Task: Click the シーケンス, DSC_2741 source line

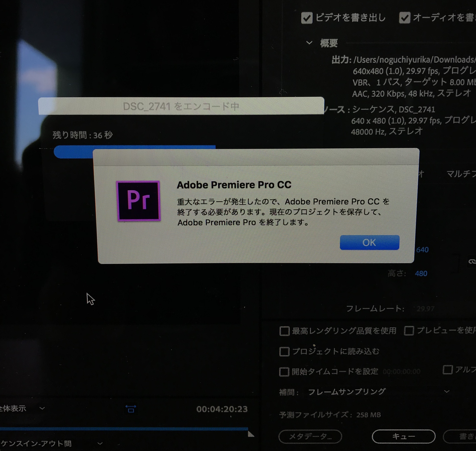Action: coord(394,110)
